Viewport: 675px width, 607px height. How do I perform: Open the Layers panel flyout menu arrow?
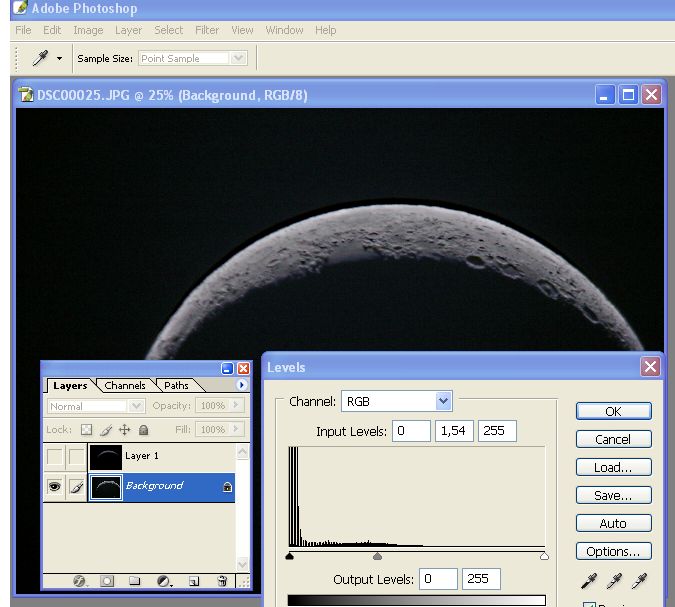(242, 384)
